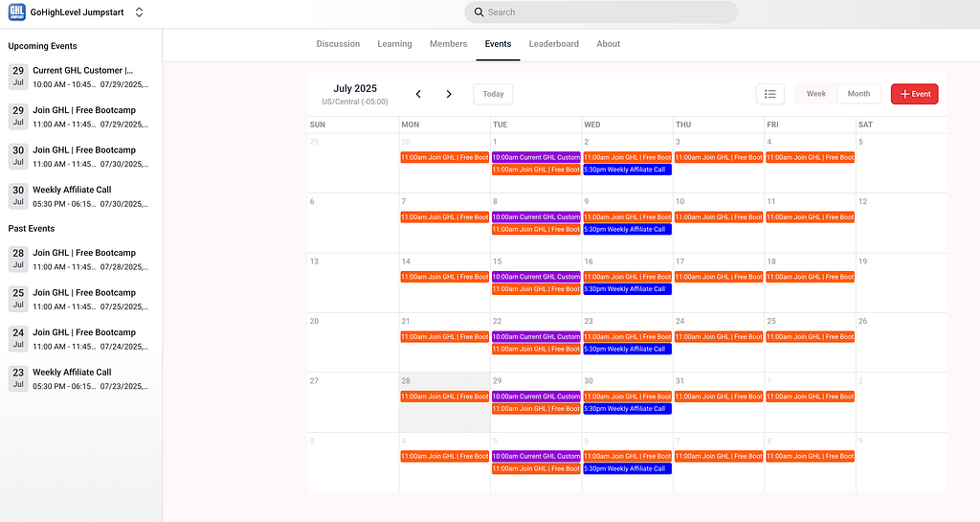Create a new event with + Event
The width and height of the screenshot is (980, 522).
pos(914,94)
